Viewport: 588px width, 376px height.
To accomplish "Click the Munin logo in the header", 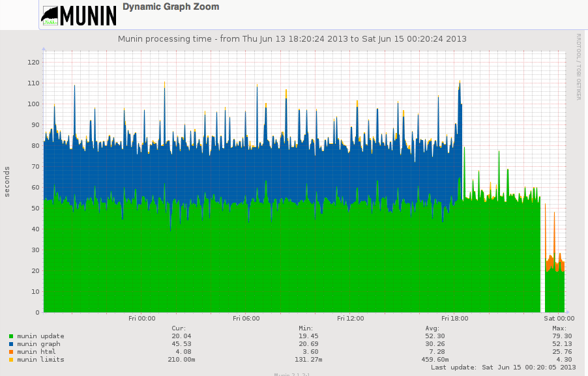I will 78,15.
